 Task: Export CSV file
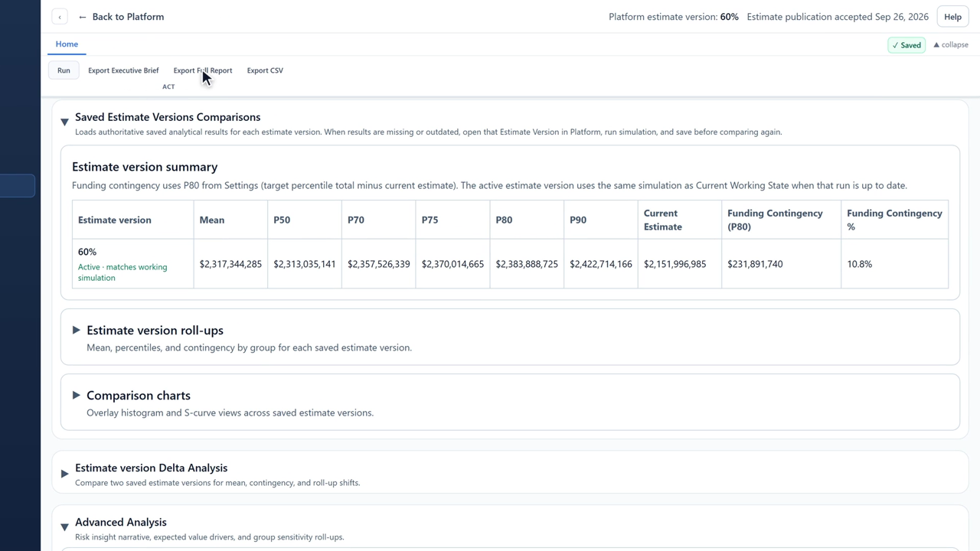tap(265, 70)
